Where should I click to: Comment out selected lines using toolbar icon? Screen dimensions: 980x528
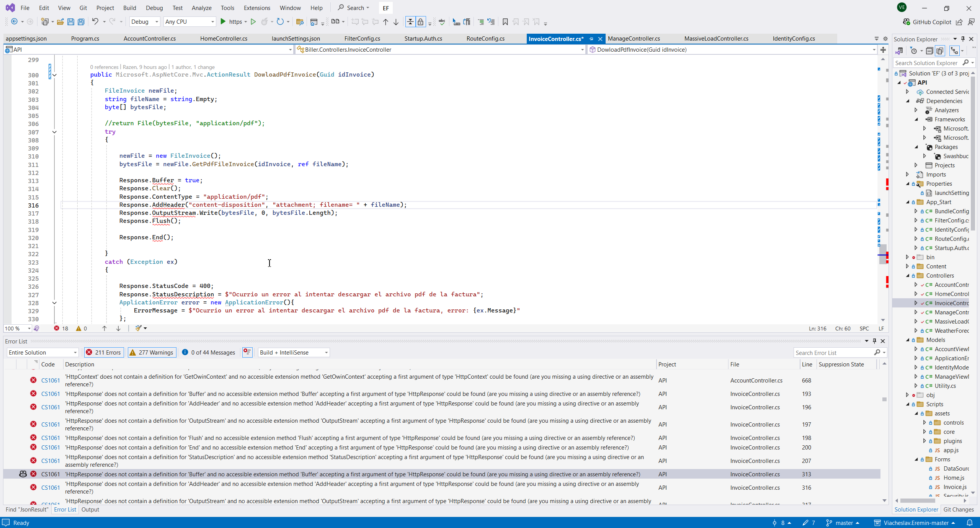pos(481,22)
